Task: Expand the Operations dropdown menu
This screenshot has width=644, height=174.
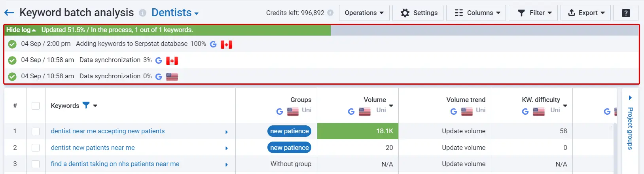Action: click(x=364, y=13)
